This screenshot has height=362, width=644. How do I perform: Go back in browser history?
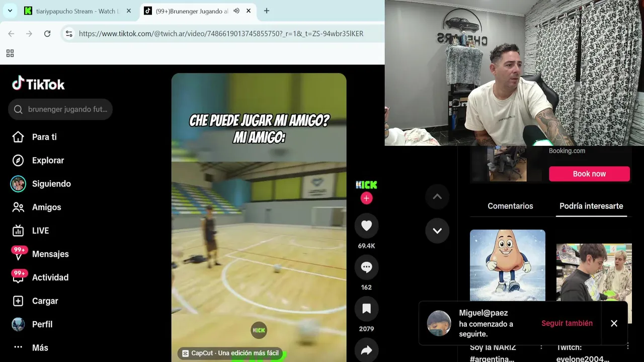pyautogui.click(x=11, y=34)
